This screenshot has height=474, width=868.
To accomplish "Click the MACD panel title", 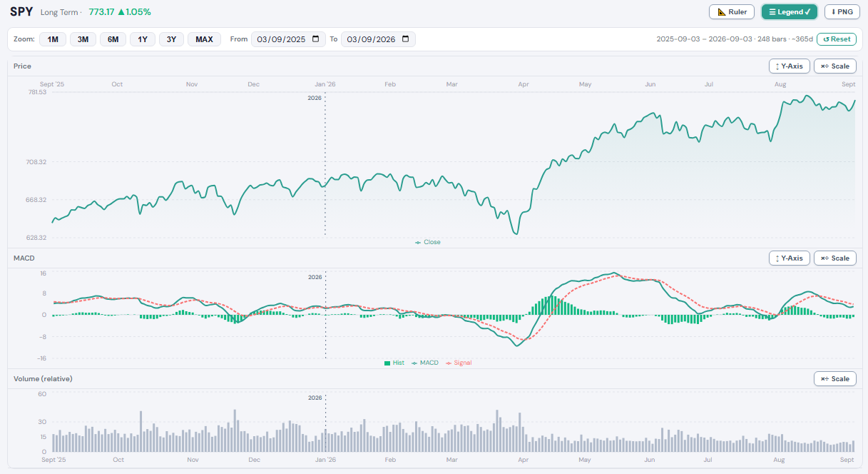I will tap(24, 258).
